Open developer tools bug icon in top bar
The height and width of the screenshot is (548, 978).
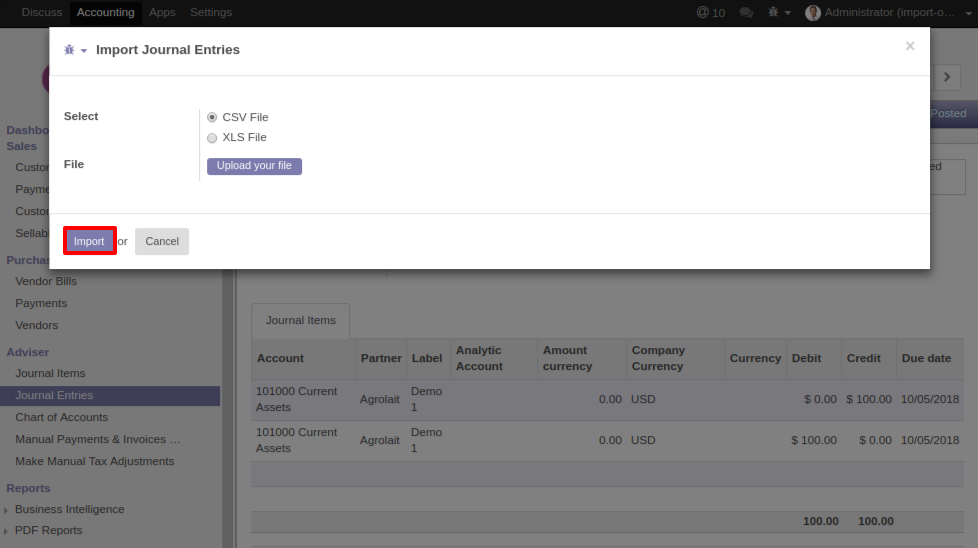[774, 13]
